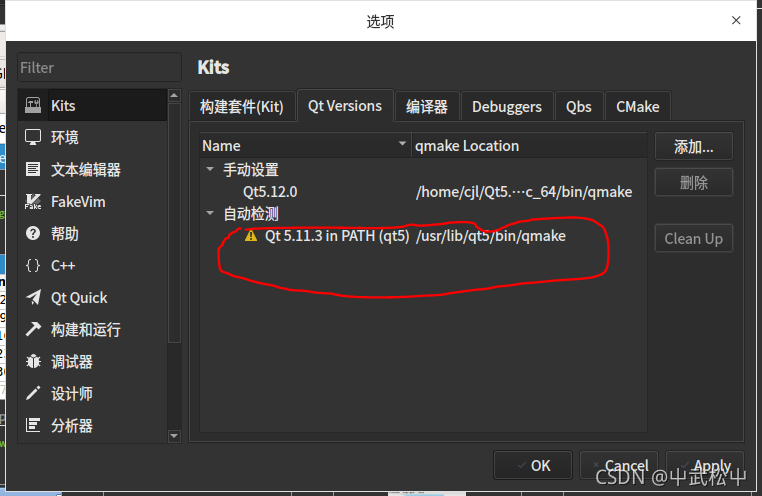Select the 自动检测 group label
This screenshot has height=496, width=762.
[x=251, y=214]
